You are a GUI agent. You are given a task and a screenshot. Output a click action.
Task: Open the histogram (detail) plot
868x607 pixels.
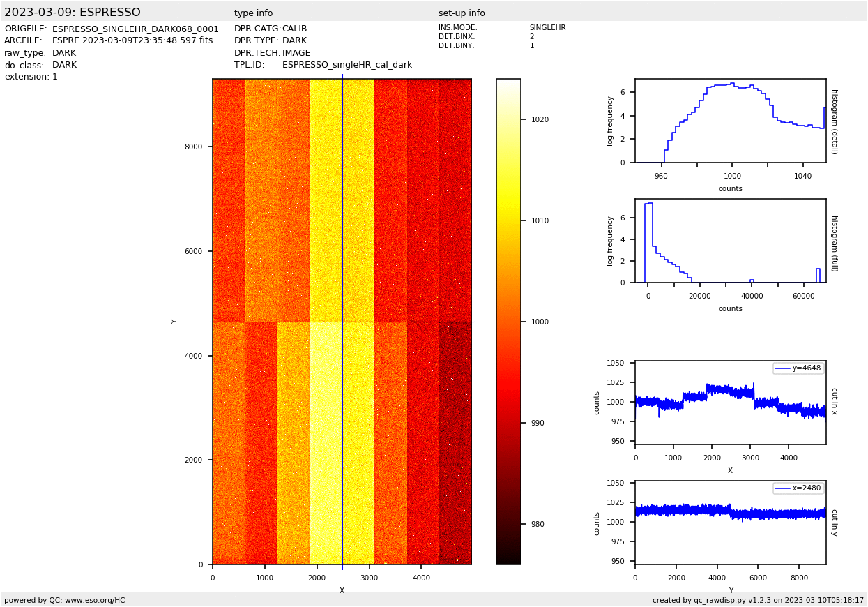click(x=730, y=121)
